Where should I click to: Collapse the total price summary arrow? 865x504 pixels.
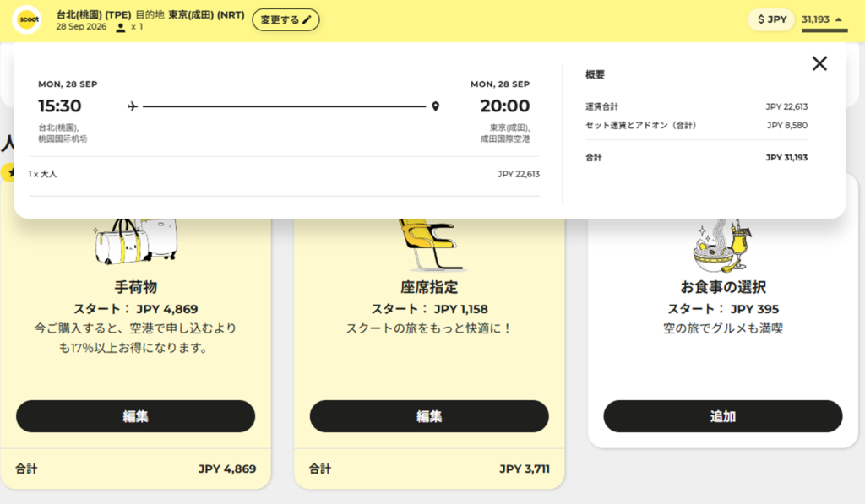point(838,19)
